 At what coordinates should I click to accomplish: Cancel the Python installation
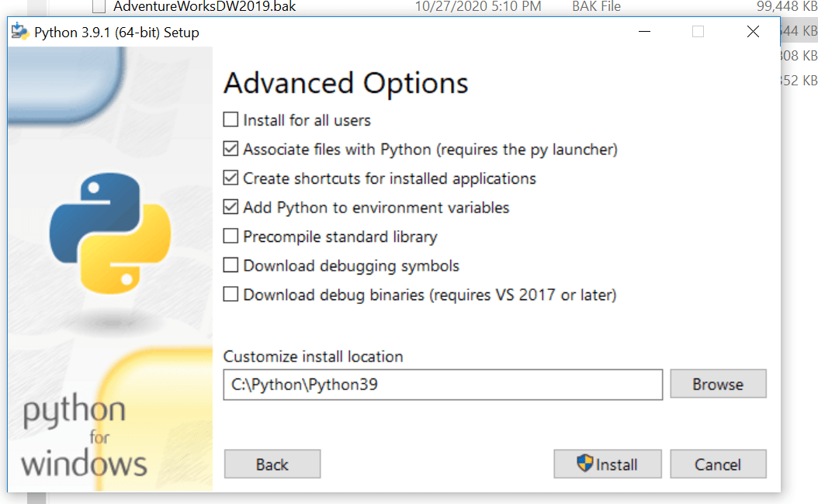click(x=718, y=464)
